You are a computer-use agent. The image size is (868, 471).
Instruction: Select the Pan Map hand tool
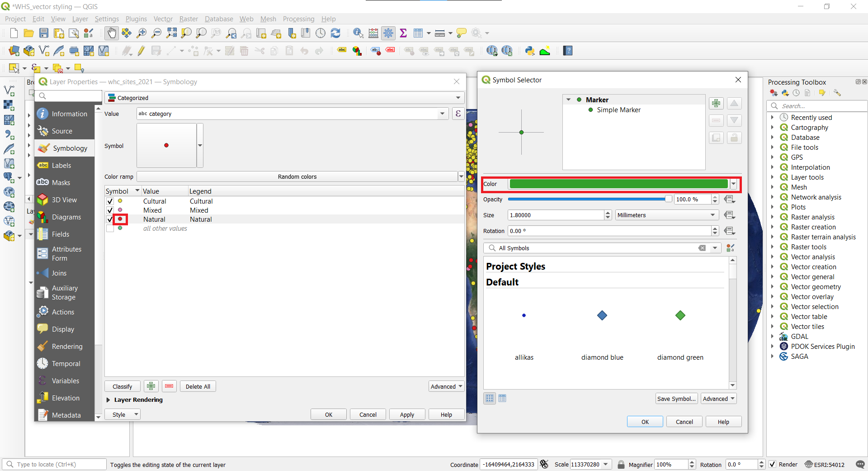click(111, 33)
